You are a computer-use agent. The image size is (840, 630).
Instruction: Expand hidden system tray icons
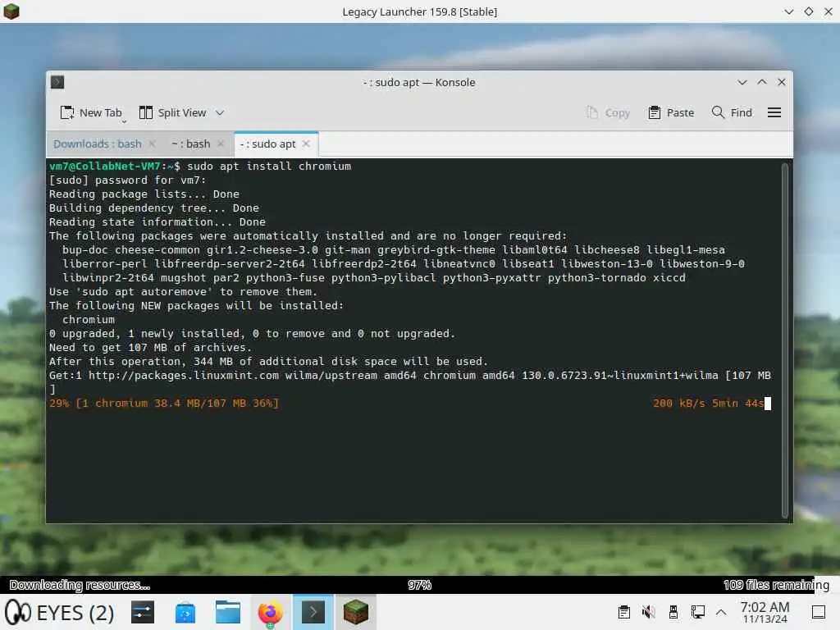tap(722, 612)
